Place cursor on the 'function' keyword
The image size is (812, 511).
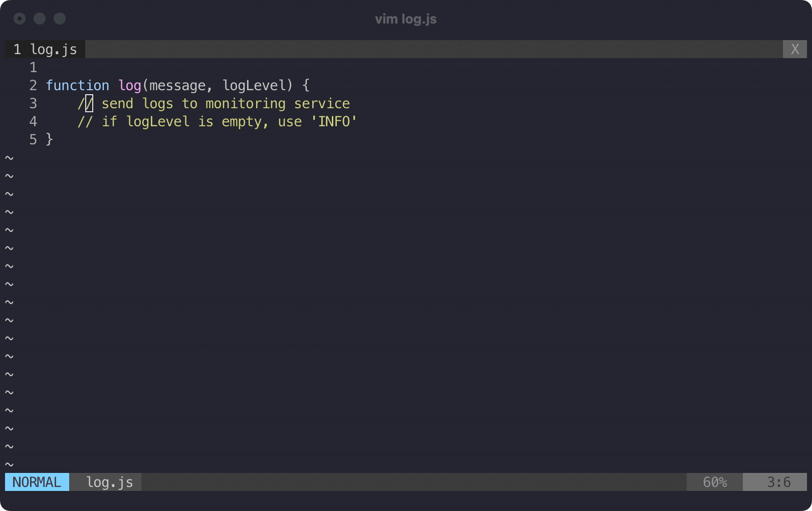pos(77,86)
